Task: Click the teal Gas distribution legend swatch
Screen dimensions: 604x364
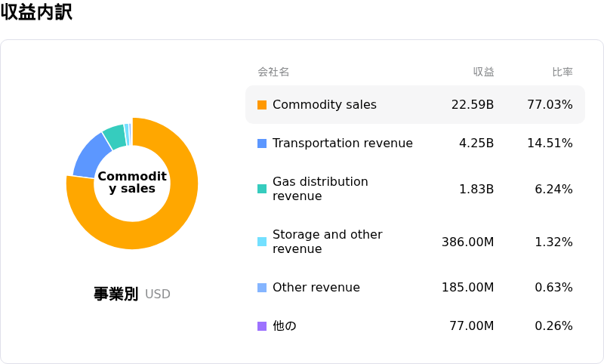Action: pos(262,189)
